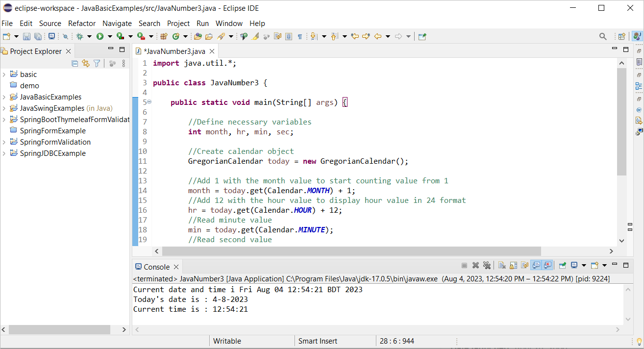Terminate the launch in the Console toolbar
This screenshot has height=349, width=644.
pyautogui.click(x=464, y=265)
